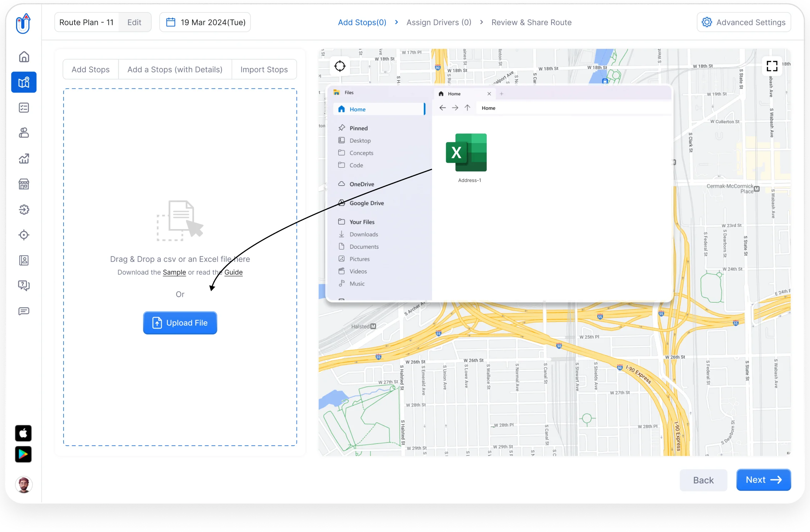This screenshot has height=532, width=810.
Task: Click the Sample download link
Action: [174, 272]
